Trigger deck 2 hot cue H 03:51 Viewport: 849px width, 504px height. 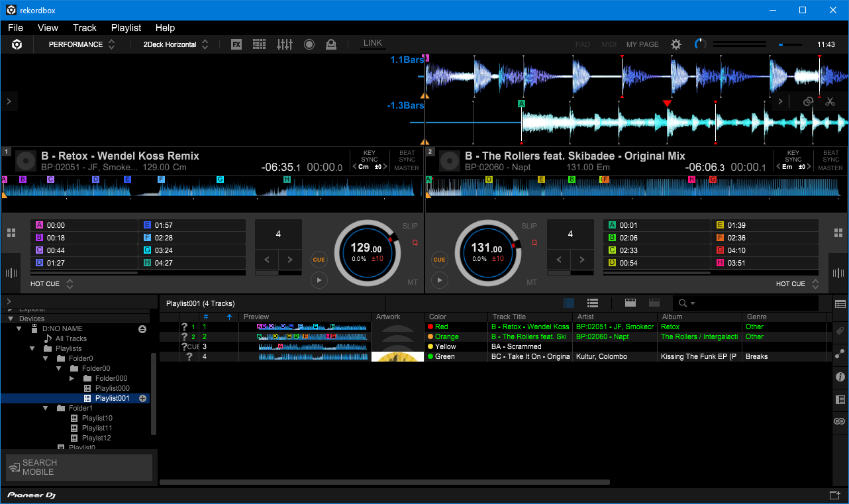coord(764,263)
